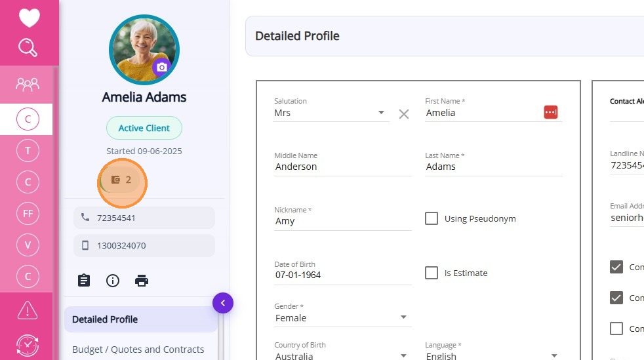Check the Is Estimate checkbox
The image size is (644, 360).
(432, 273)
